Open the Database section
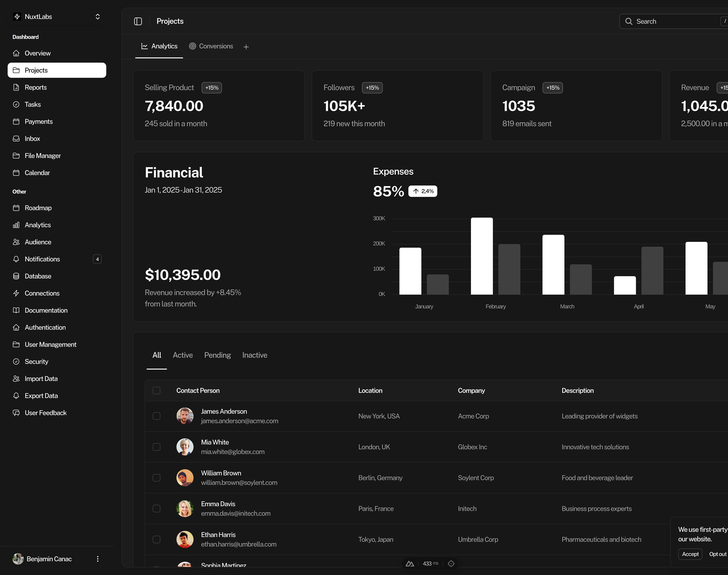This screenshot has height=575, width=728. pyautogui.click(x=37, y=276)
